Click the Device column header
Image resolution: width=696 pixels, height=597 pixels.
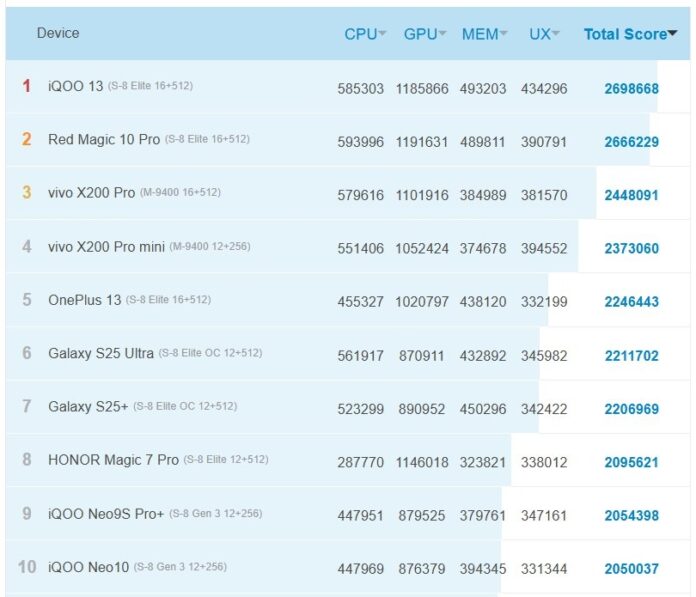pos(58,33)
